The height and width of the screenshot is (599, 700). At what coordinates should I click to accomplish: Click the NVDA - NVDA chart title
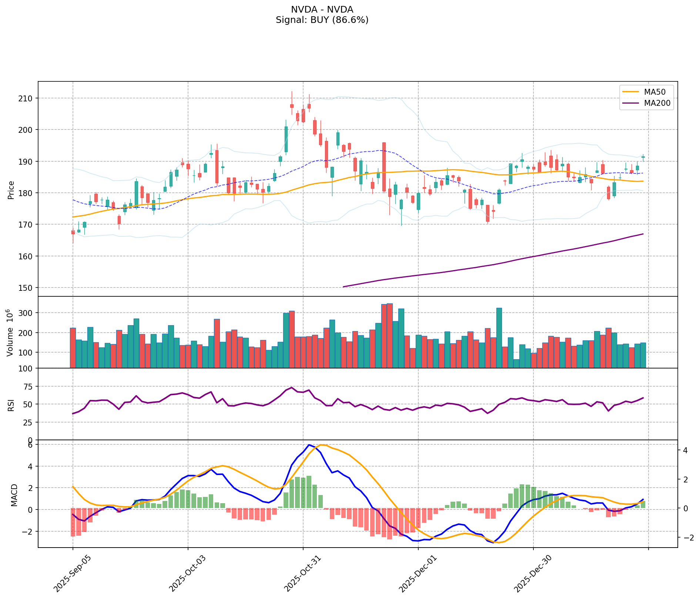tap(322, 10)
